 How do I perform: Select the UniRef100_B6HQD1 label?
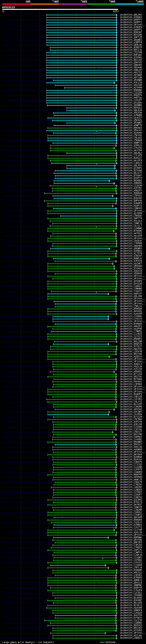(131, 181)
